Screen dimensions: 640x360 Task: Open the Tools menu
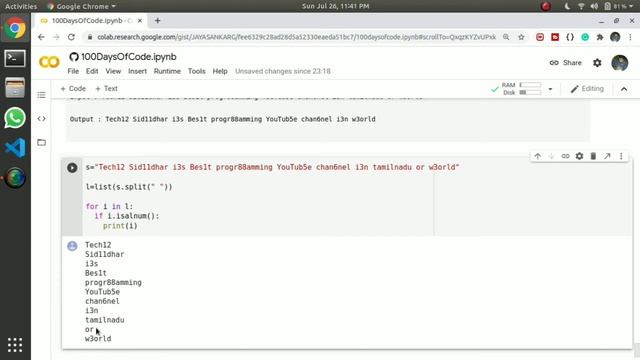[x=196, y=71]
